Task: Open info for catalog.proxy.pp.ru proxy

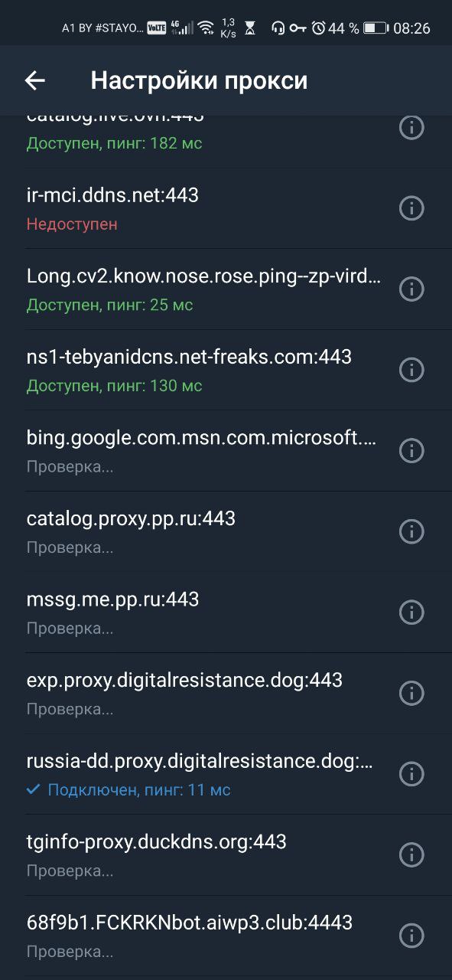Action: coord(411,531)
